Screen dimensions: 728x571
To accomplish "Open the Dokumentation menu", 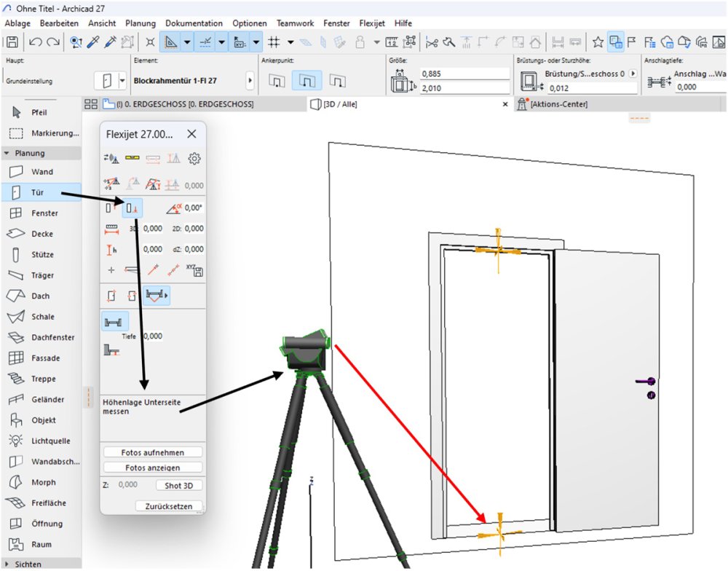I will 194,23.
